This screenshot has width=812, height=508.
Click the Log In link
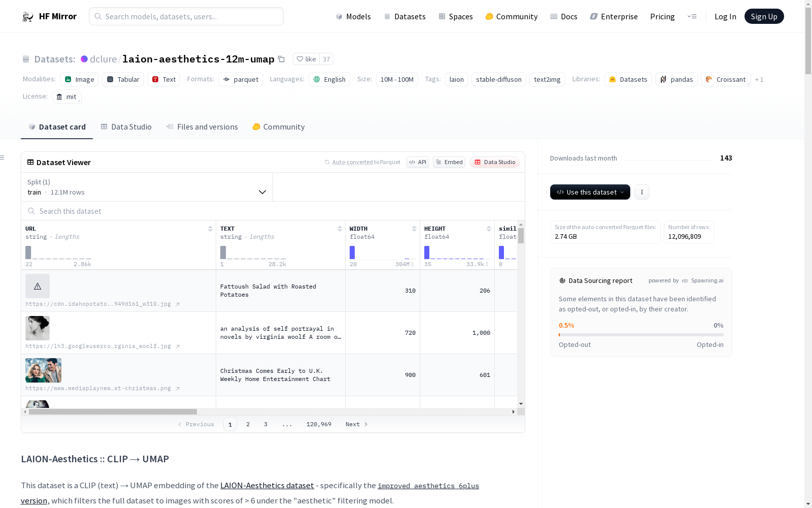[725, 16]
